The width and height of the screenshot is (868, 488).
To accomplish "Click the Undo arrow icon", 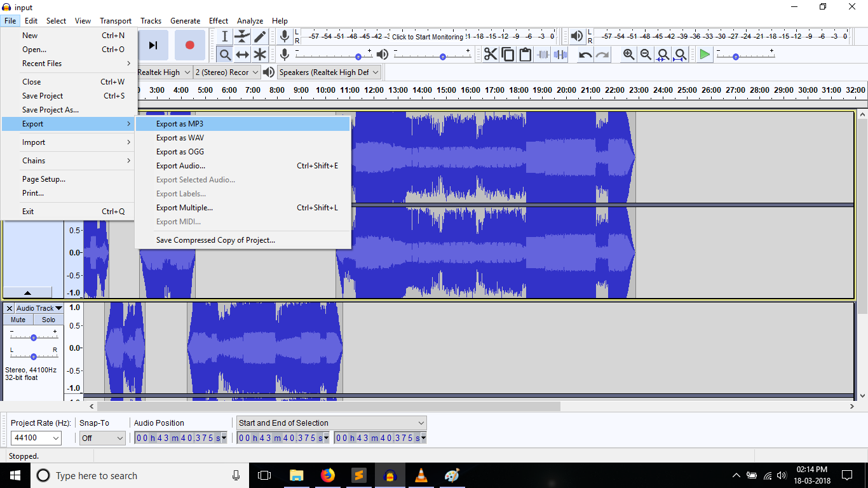I will click(585, 55).
